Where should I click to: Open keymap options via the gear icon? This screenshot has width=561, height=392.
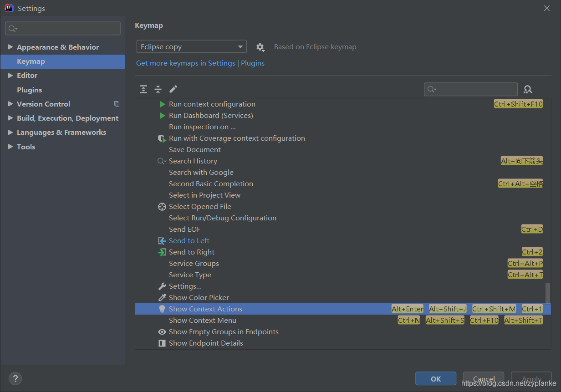click(260, 47)
